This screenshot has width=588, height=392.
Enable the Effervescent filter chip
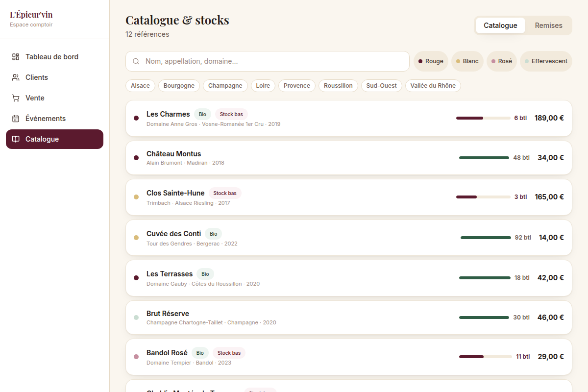pyautogui.click(x=546, y=61)
